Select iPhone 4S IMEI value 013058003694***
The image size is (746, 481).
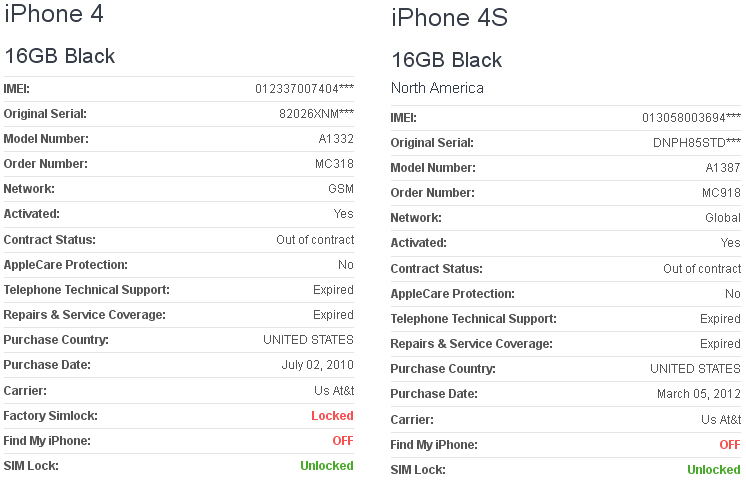(x=691, y=118)
